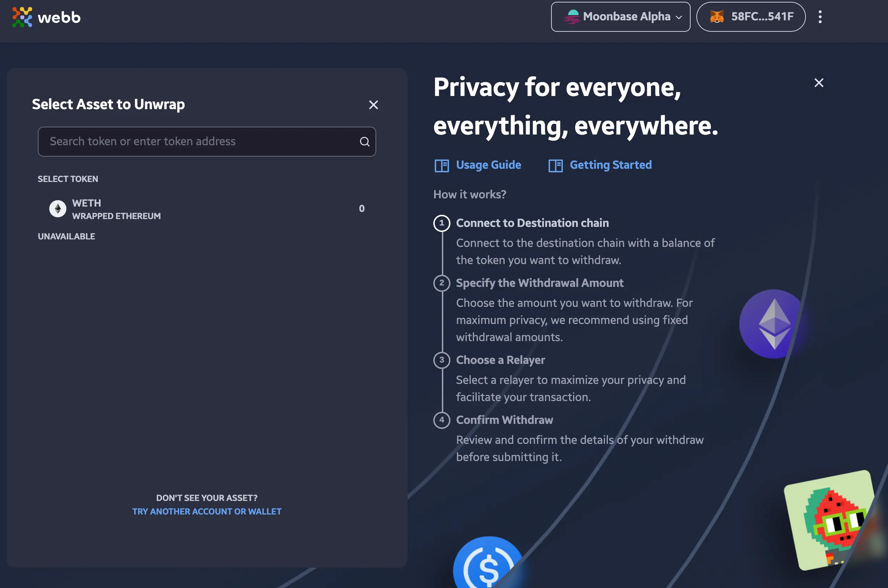Click the Ethereum logo on WETH token
Viewport: 888px width, 588px height.
[x=58, y=208]
